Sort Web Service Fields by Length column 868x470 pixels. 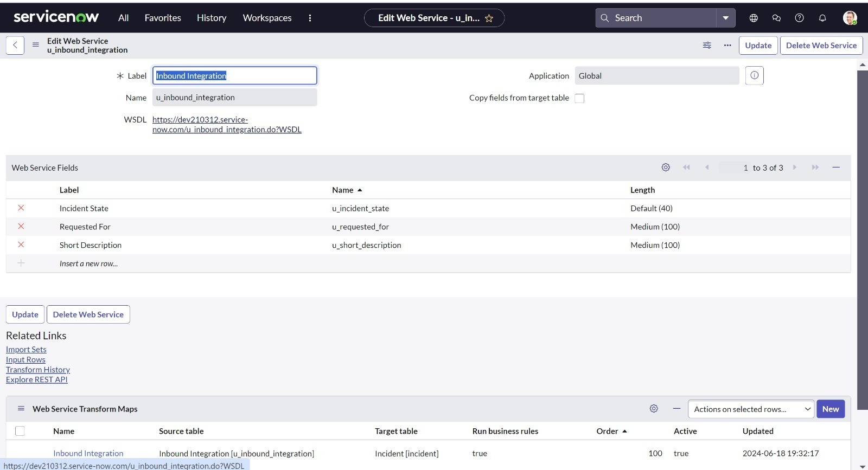tap(642, 190)
